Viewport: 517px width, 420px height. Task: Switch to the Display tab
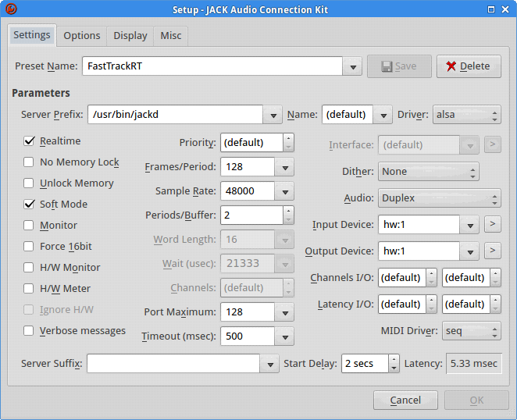tap(130, 36)
